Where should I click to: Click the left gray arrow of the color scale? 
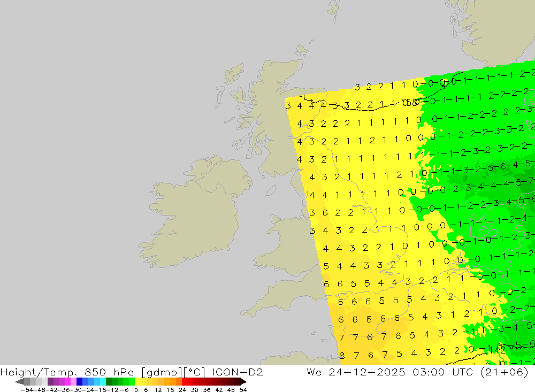pos(19,382)
